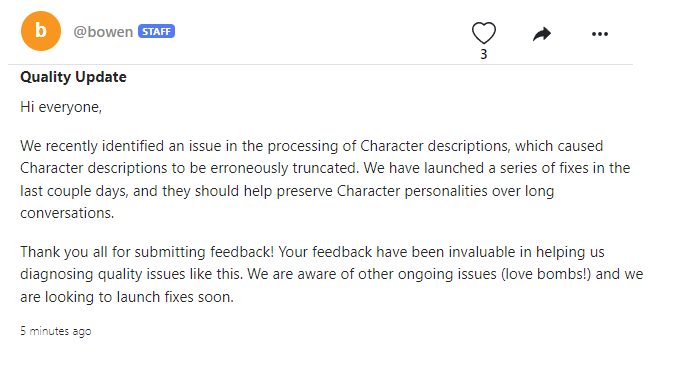Image resolution: width=676 pixels, height=365 pixels.
Task: Click the "Hi everyone," greeting line
Action: (61, 107)
